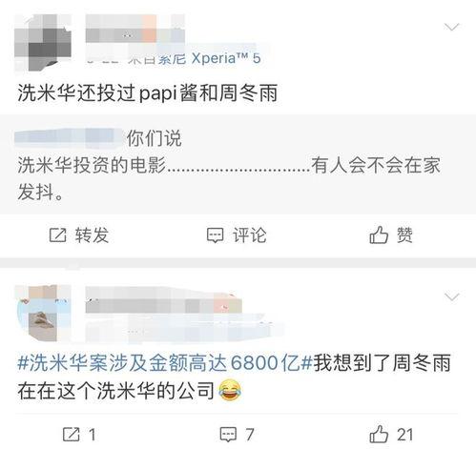
Task: Click the 转发 label text
Action: (92, 235)
